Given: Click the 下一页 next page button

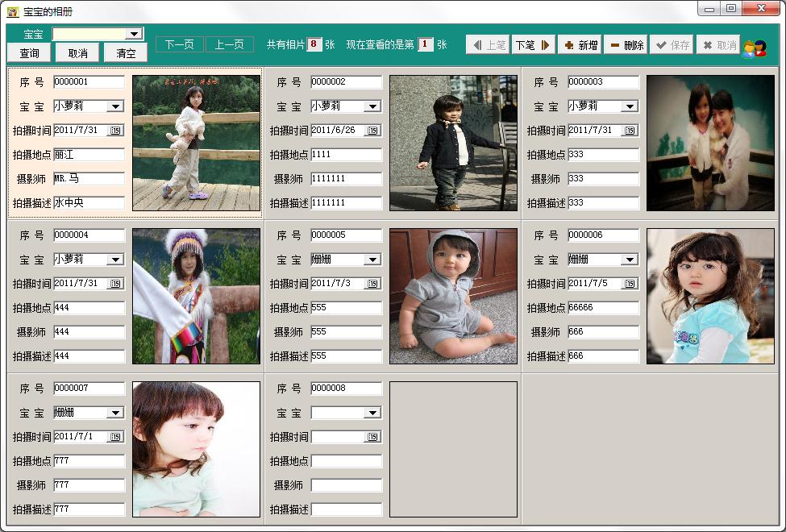Looking at the screenshot, I should (179, 45).
